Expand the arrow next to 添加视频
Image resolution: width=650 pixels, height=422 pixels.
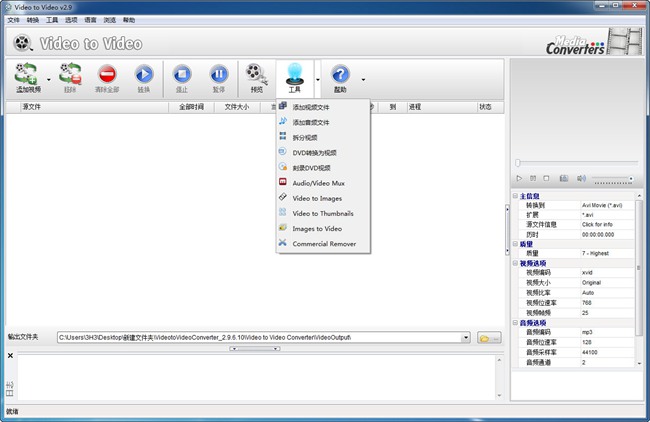point(49,79)
